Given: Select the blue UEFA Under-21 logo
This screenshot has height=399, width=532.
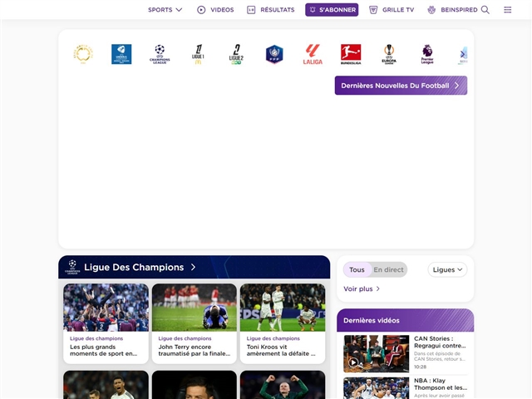Looking at the screenshot, I should tap(121, 54).
